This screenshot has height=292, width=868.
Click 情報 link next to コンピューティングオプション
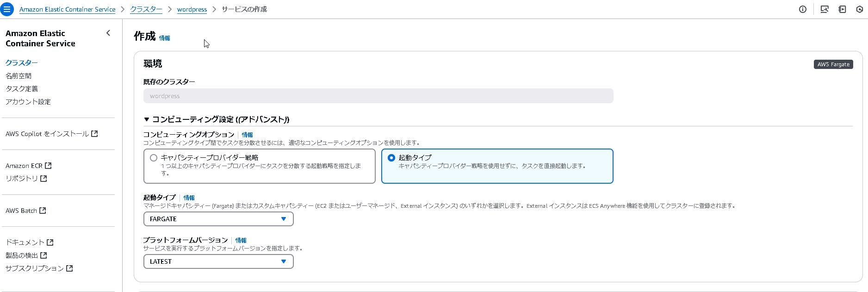point(248,135)
